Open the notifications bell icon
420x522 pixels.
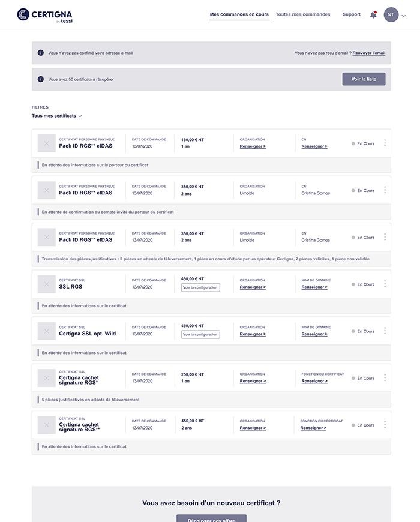[373, 14]
